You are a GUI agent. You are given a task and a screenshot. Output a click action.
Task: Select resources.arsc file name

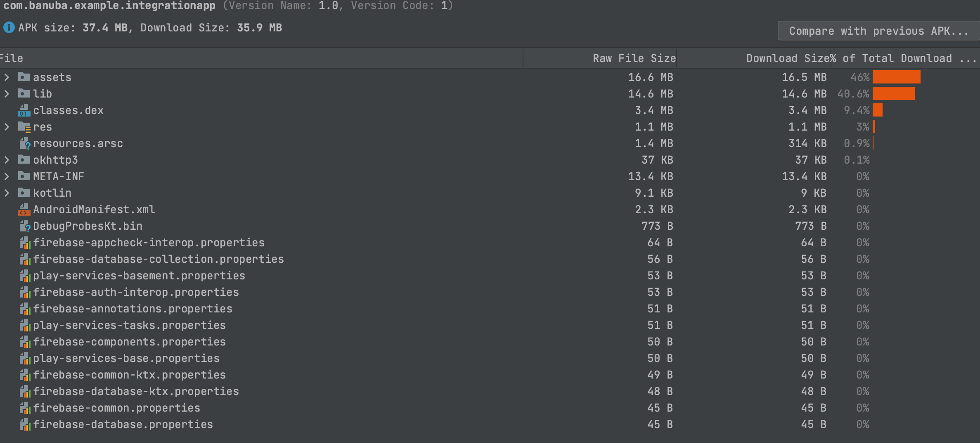click(78, 143)
